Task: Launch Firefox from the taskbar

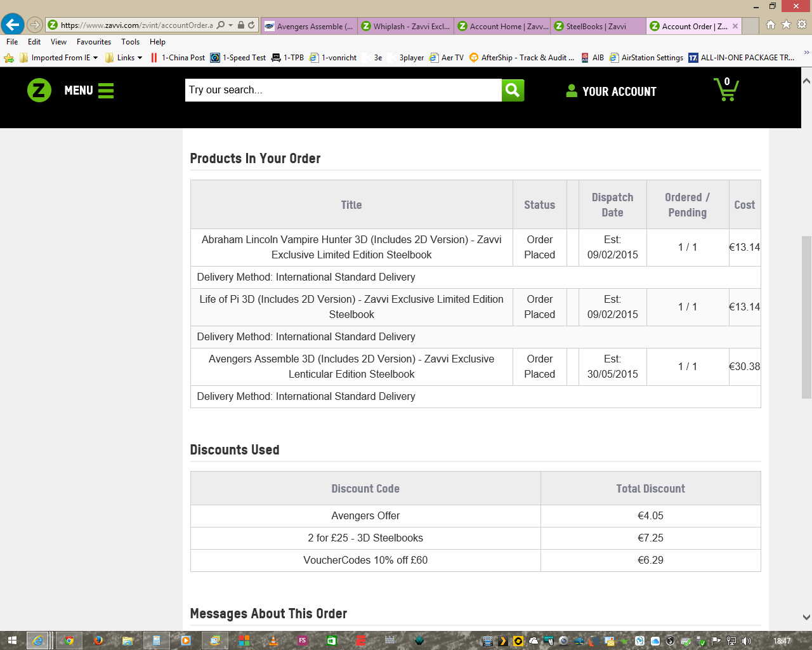Action: [x=98, y=640]
